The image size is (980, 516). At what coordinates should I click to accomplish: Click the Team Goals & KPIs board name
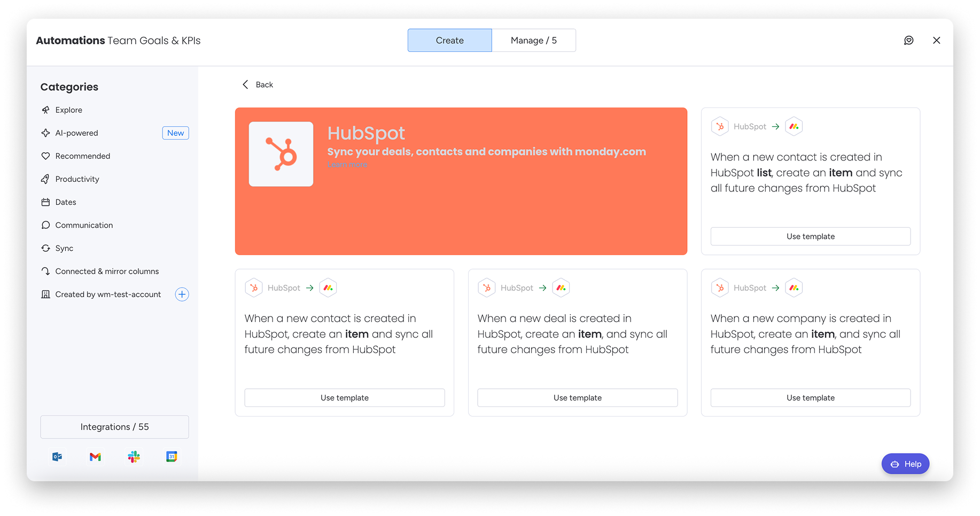point(154,41)
